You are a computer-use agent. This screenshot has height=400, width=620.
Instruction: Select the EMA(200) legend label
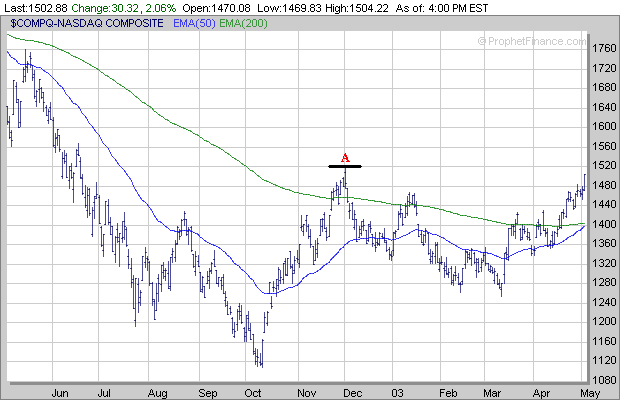tap(243, 23)
